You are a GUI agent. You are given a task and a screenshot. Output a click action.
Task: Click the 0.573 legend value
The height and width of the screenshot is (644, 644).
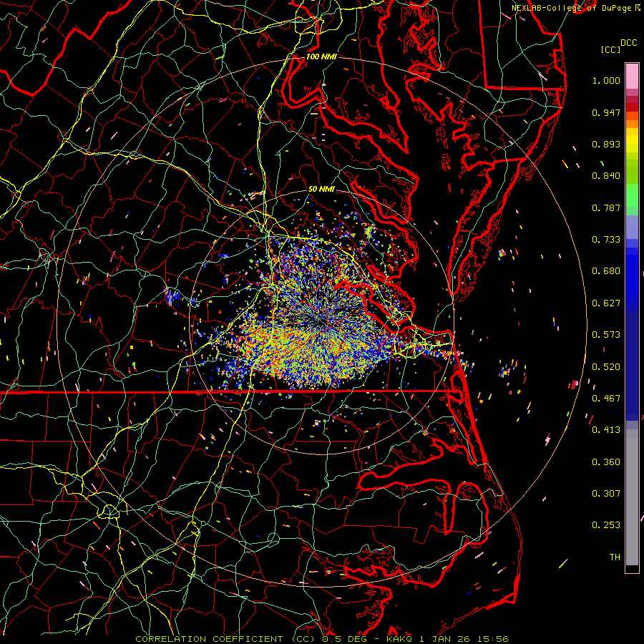pos(606,335)
